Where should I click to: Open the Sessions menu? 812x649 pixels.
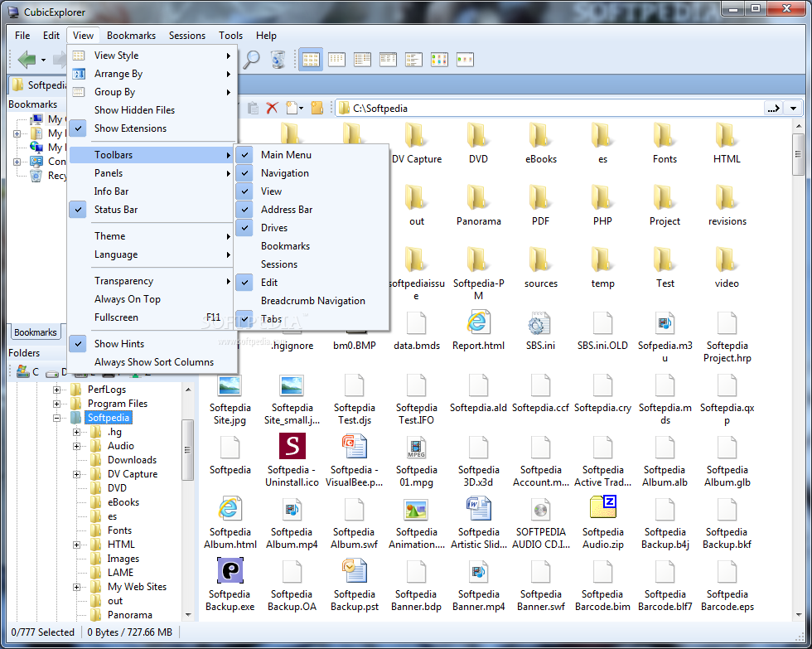(187, 35)
